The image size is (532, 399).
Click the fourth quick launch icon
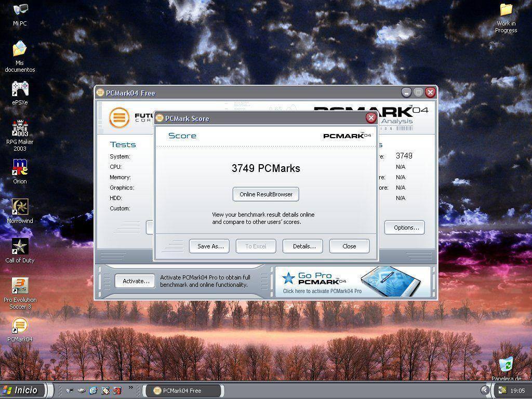(x=105, y=391)
